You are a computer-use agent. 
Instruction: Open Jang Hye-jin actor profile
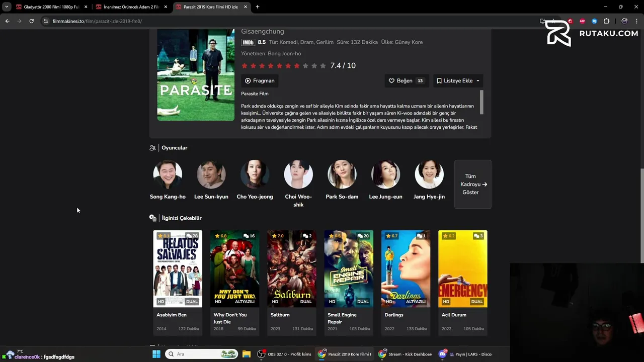coord(429,180)
